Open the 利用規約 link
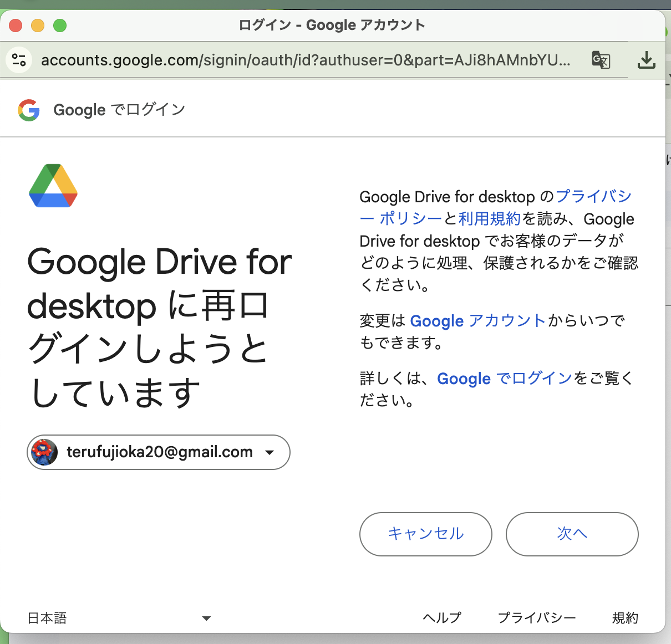The height and width of the screenshot is (644, 671). pyautogui.click(x=488, y=219)
